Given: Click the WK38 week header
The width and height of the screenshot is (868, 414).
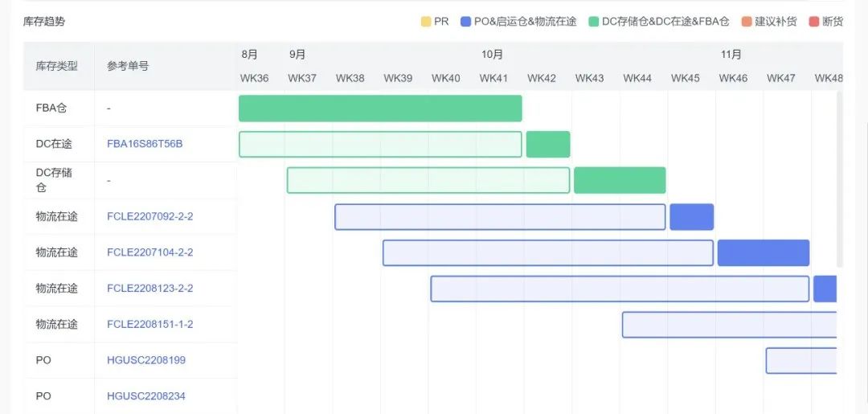Looking at the screenshot, I should tap(350, 78).
